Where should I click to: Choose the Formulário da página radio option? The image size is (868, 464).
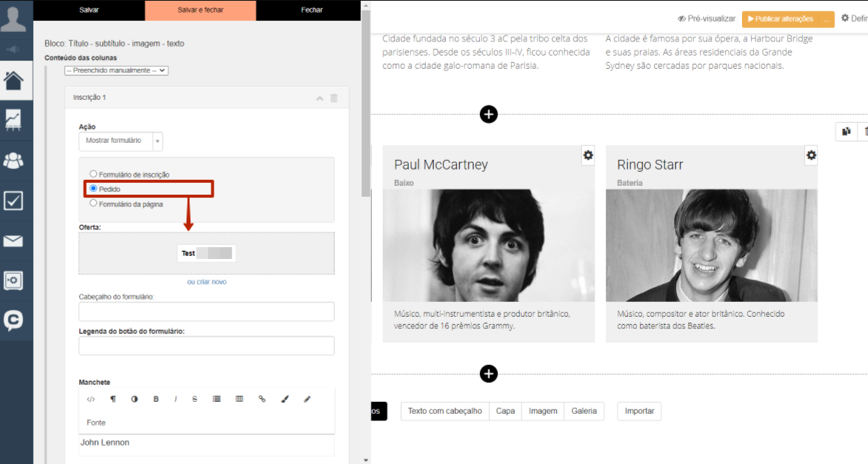click(x=93, y=203)
